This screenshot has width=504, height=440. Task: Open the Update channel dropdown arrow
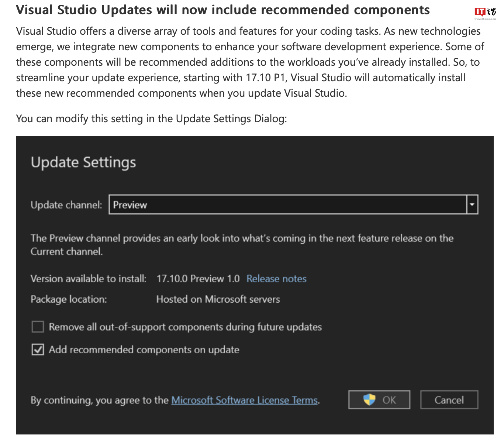tap(472, 204)
